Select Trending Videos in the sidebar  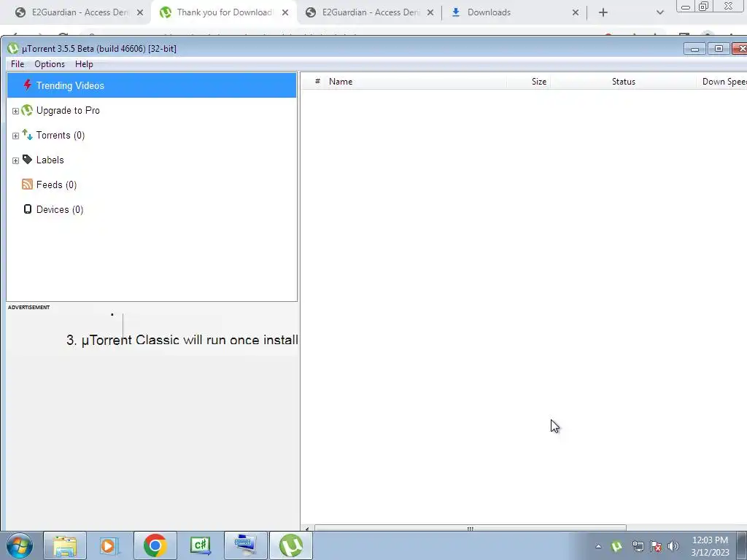click(x=152, y=85)
